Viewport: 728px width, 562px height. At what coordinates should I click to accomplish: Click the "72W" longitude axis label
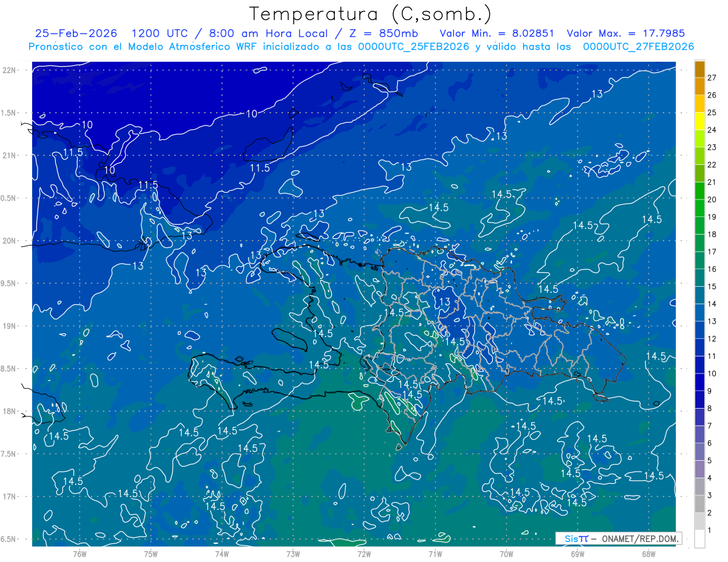coord(364,554)
